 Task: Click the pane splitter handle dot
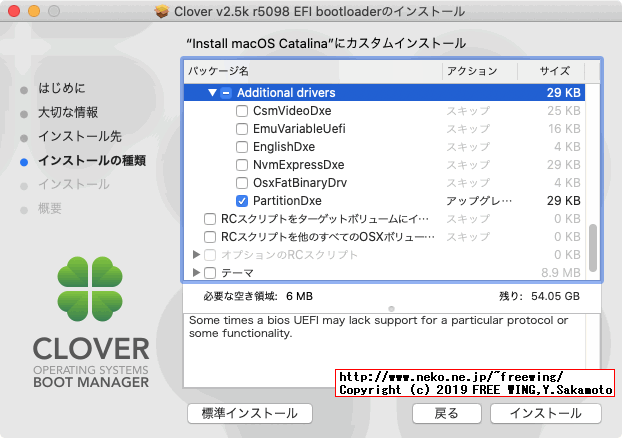tap(392, 309)
